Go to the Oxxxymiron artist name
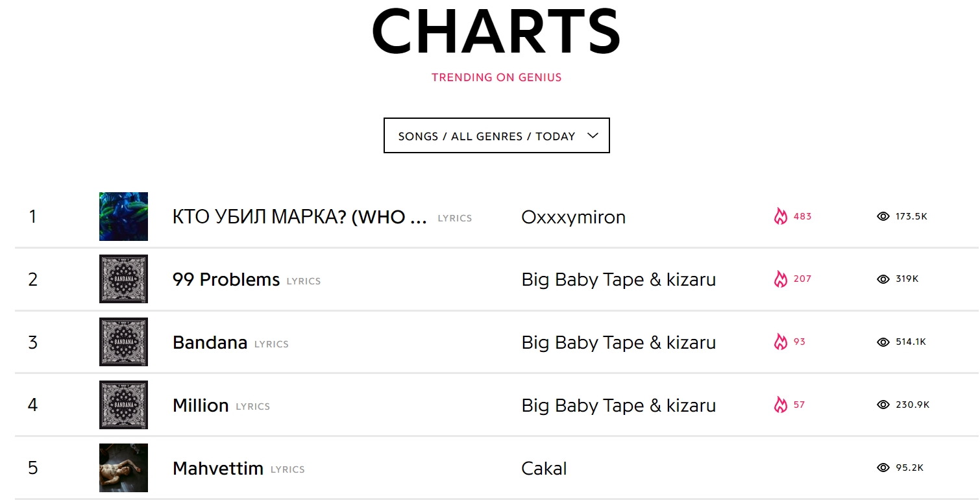 573,217
